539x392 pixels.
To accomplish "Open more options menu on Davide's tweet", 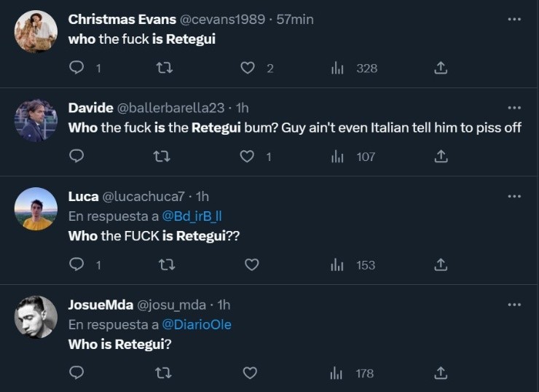I will (514, 107).
